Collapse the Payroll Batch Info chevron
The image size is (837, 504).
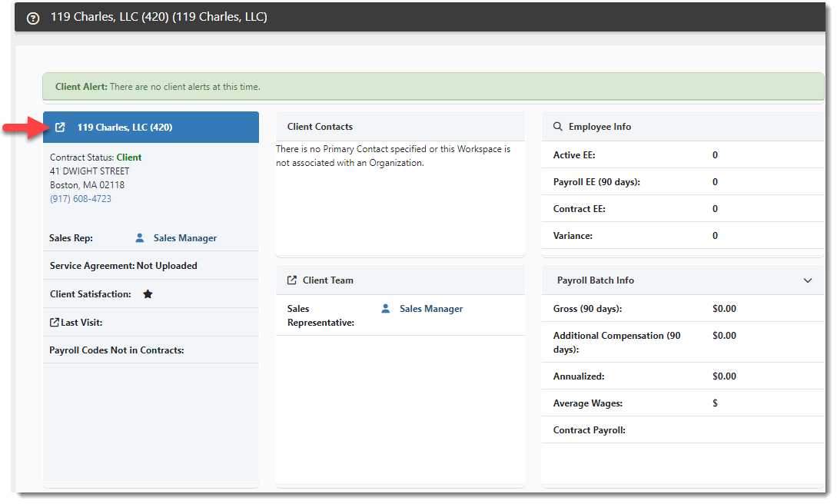click(808, 280)
